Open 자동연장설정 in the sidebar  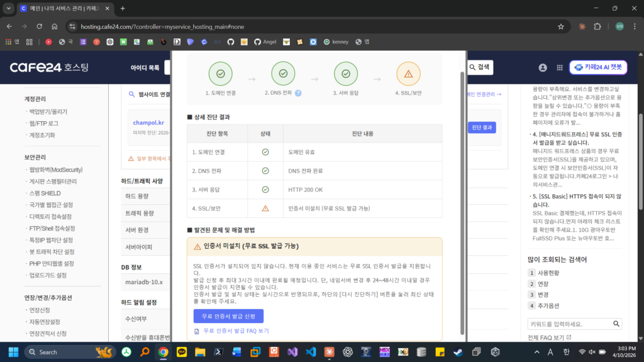pyautogui.click(x=45, y=322)
